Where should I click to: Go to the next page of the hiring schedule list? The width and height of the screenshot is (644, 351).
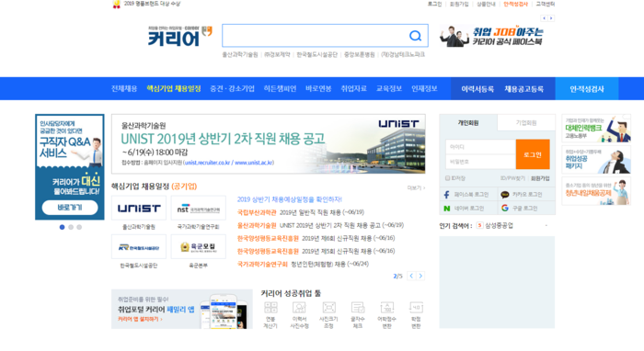pyautogui.click(x=420, y=276)
